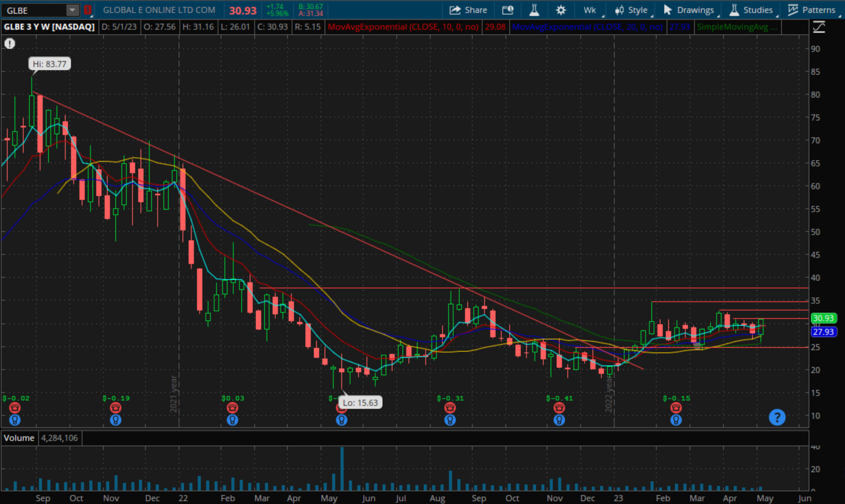Click the exclamation alert icon on chart
The width and height of the screenshot is (845, 504).
(10, 44)
